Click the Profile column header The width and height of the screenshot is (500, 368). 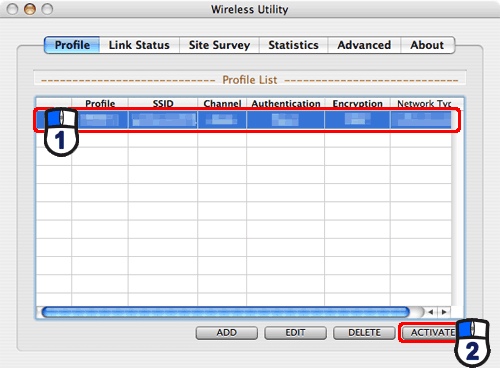[x=100, y=103]
